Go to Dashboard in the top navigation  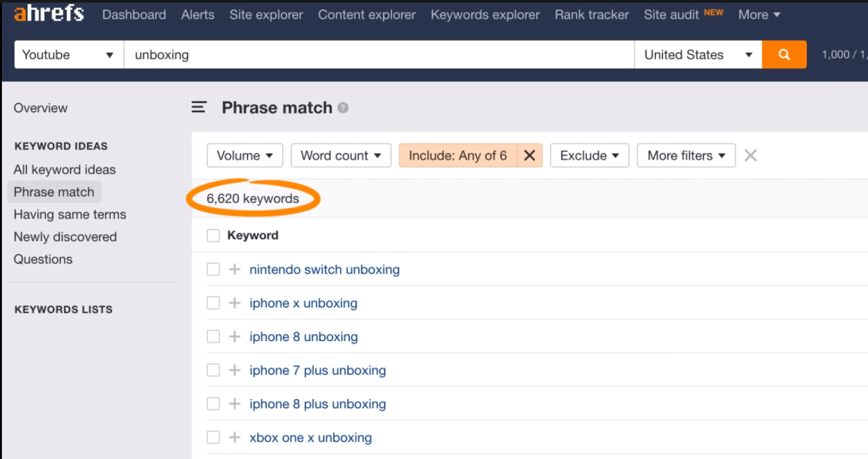[x=134, y=14]
